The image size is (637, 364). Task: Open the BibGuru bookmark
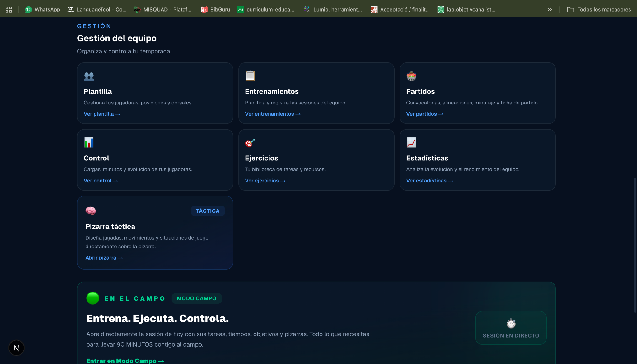(215, 9)
